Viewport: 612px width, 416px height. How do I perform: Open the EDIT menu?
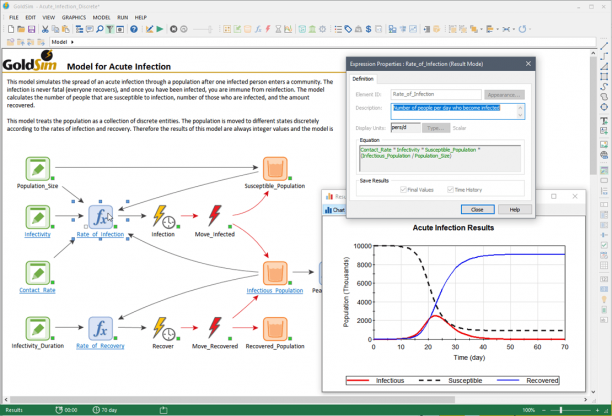pos(30,18)
